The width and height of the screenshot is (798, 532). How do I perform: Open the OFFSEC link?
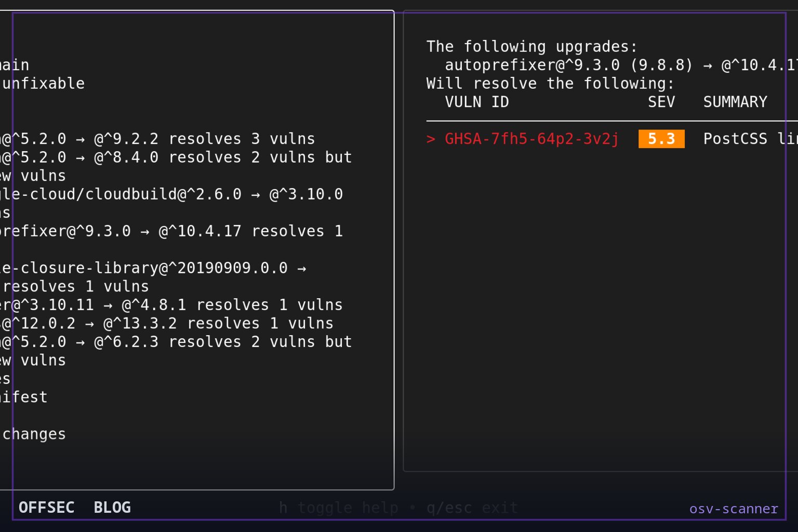click(46, 507)
